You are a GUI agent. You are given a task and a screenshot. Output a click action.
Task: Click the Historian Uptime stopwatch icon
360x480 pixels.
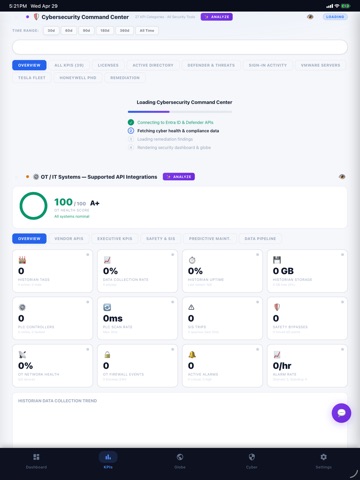192,260
